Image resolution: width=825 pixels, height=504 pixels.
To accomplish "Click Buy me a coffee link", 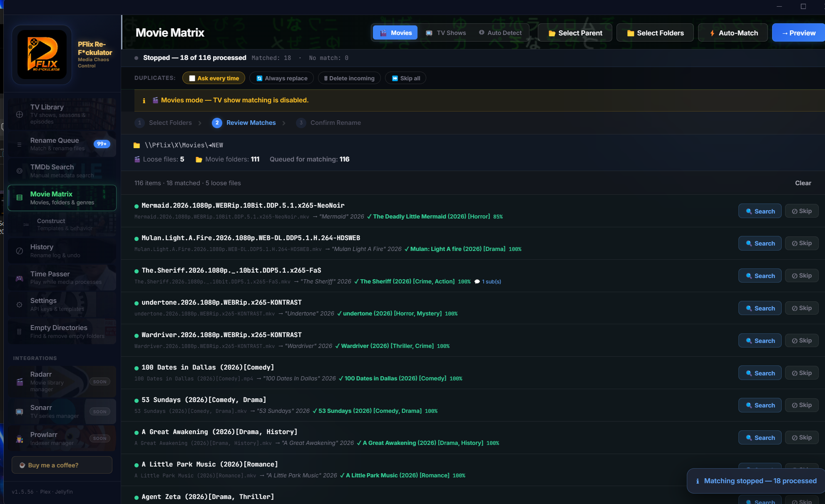I will coord(62,465).
